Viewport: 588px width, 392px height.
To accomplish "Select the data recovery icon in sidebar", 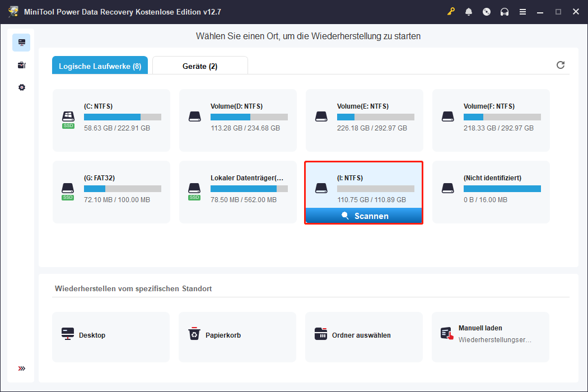I will point(21,42).
